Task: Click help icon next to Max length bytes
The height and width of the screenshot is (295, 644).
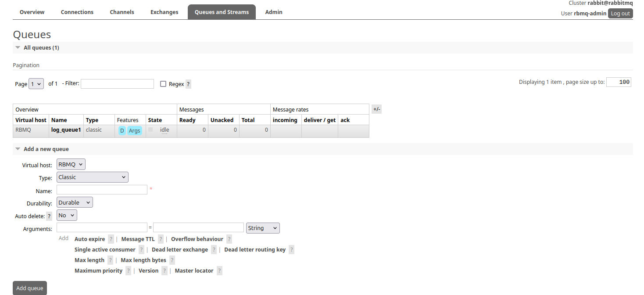Action: (172, 260)
